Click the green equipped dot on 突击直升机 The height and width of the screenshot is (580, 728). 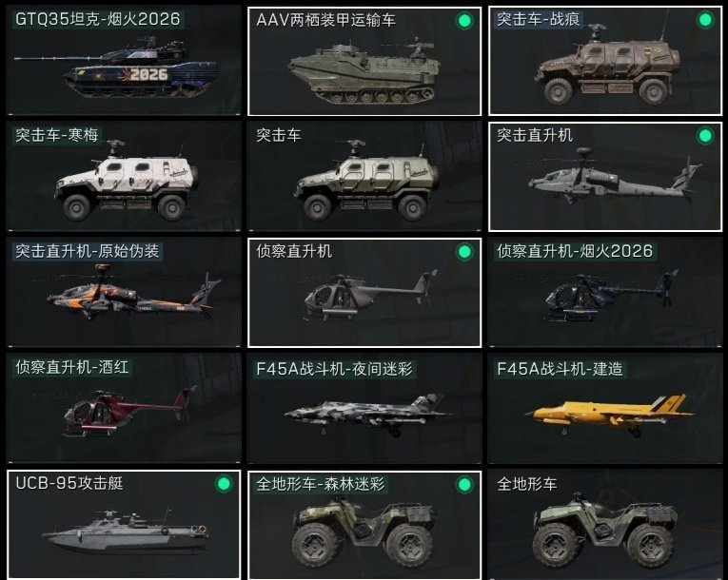point(705,135)
